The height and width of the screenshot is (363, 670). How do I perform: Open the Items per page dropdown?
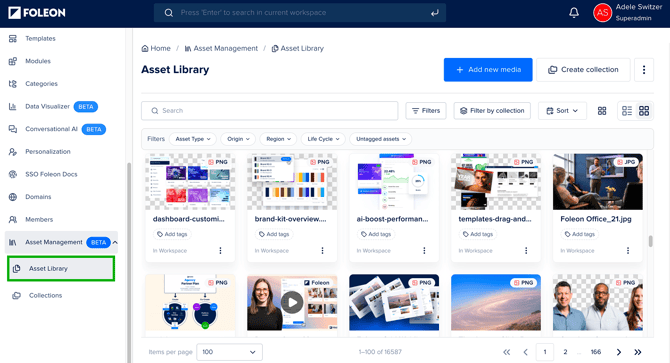pos(229,352)
